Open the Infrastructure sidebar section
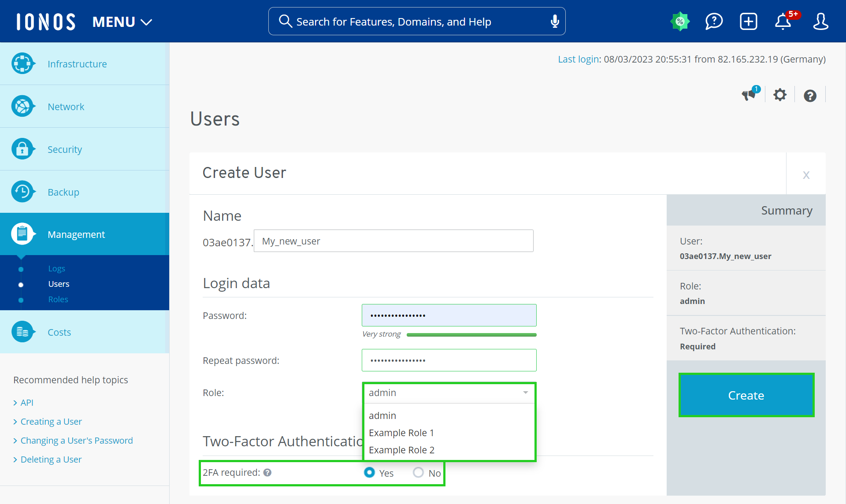The image size is (846, 504). pos(77,64)
